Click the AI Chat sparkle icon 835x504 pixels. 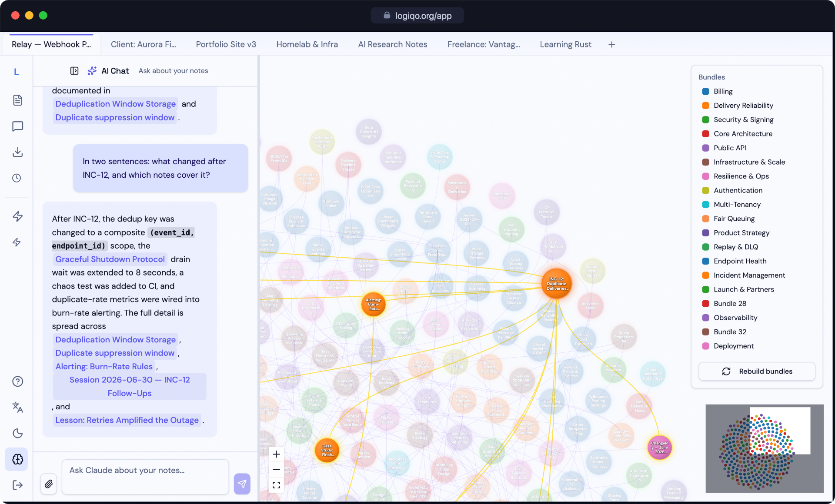(x=92, y=71)
